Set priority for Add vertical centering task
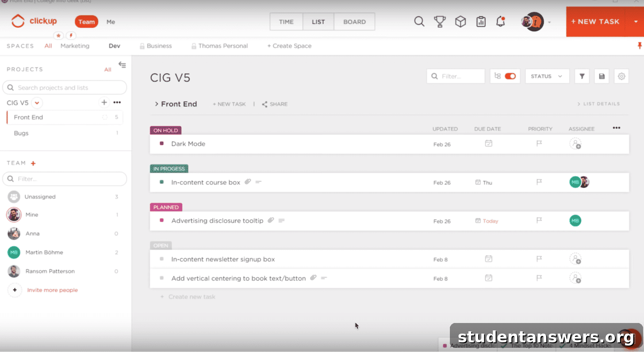 539,278
